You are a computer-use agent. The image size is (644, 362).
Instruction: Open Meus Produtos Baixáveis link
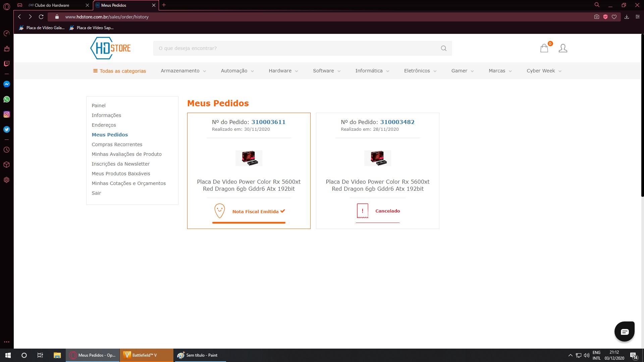point(121,174)
